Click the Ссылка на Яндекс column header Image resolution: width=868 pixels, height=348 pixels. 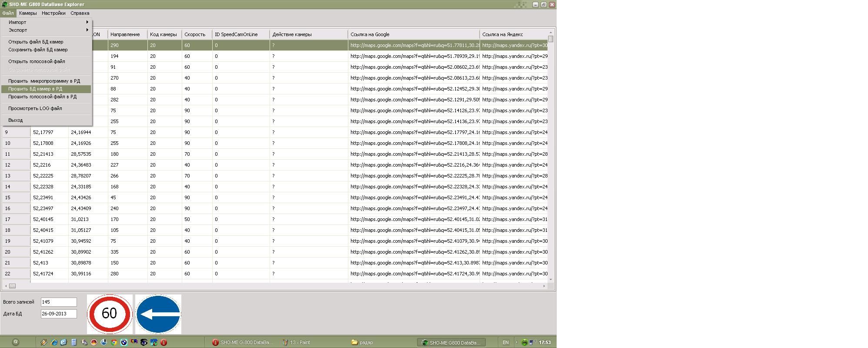(514, 34)
